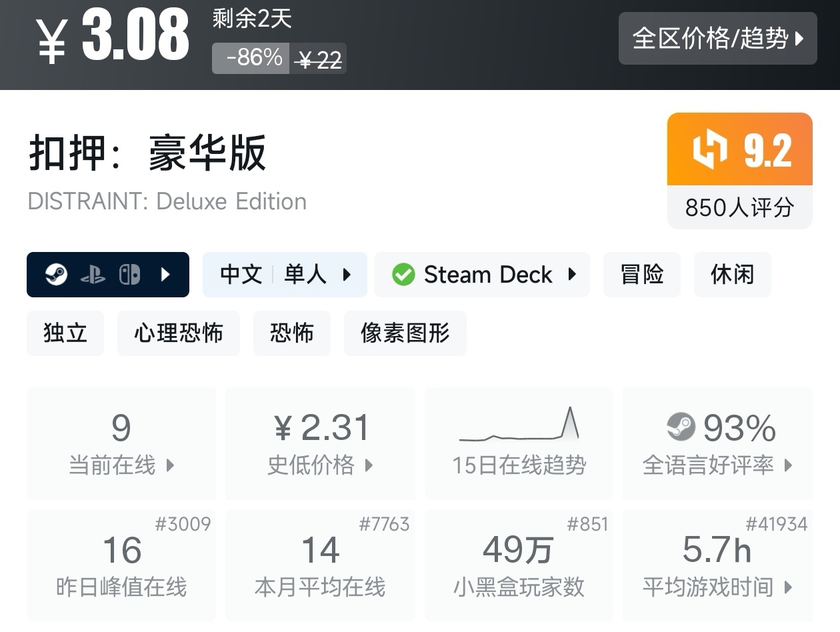Click the 像素图形 tag

[405, 333]
